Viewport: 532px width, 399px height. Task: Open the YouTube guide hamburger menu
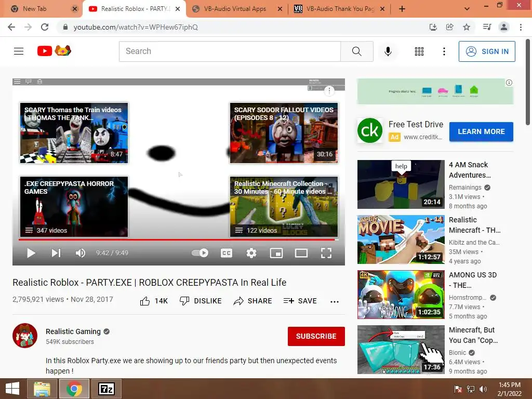point(19,51)
